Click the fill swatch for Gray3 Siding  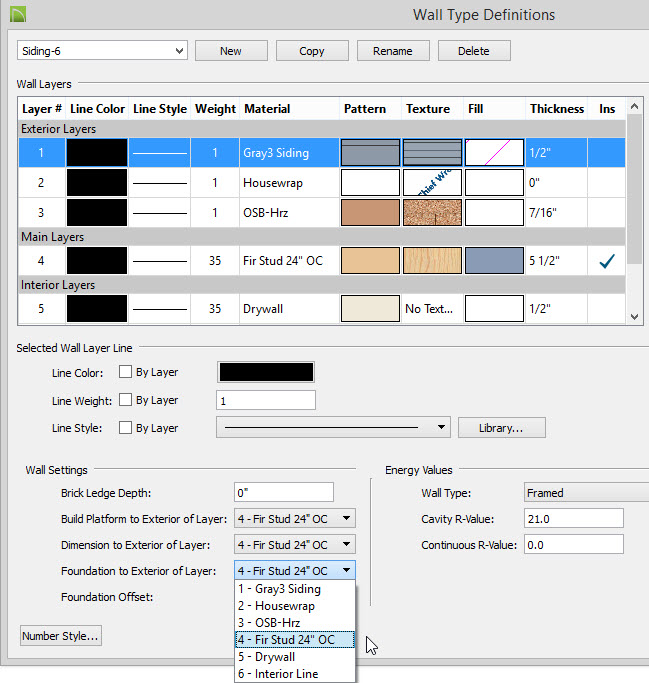tap(494, 152)
